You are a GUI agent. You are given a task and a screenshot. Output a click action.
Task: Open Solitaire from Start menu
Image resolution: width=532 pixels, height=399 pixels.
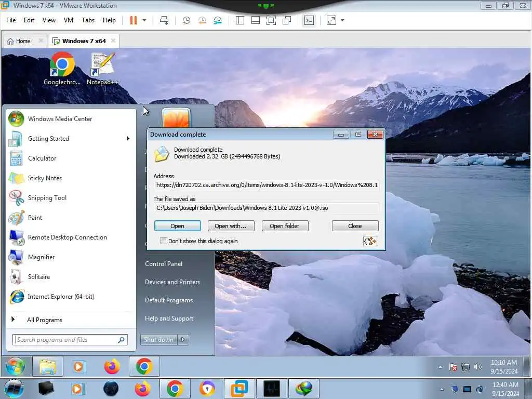tap(71, 277)
